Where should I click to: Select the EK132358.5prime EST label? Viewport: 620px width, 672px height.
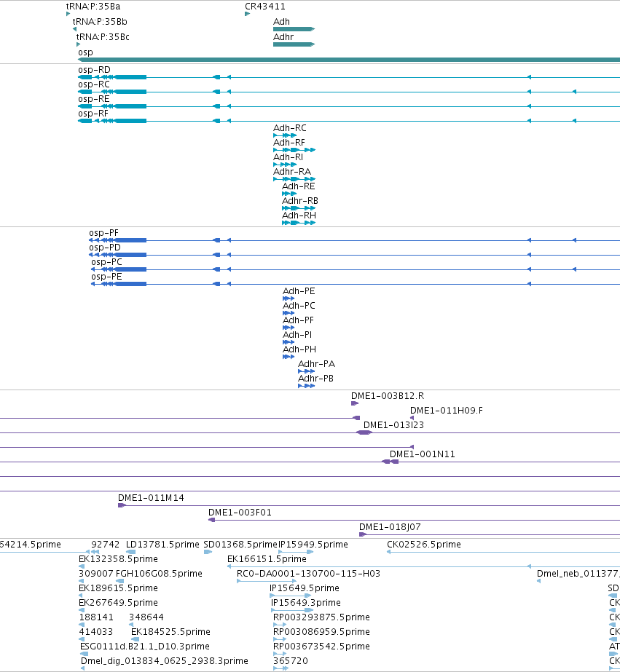click(118, 559)
